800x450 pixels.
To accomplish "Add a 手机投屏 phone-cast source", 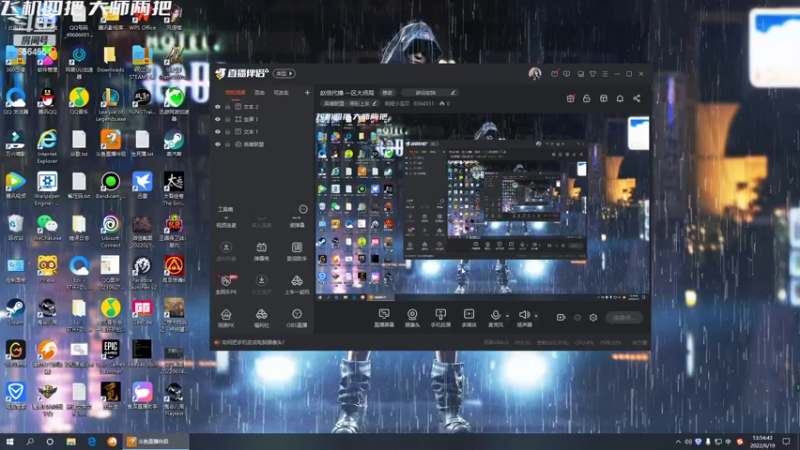I will coord(440,317).
